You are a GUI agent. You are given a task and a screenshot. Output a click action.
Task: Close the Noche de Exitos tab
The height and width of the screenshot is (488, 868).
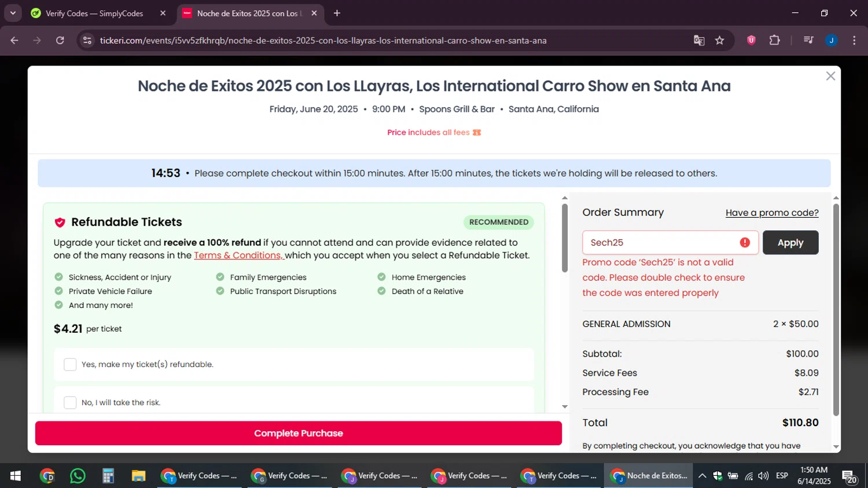click(314, 13)
